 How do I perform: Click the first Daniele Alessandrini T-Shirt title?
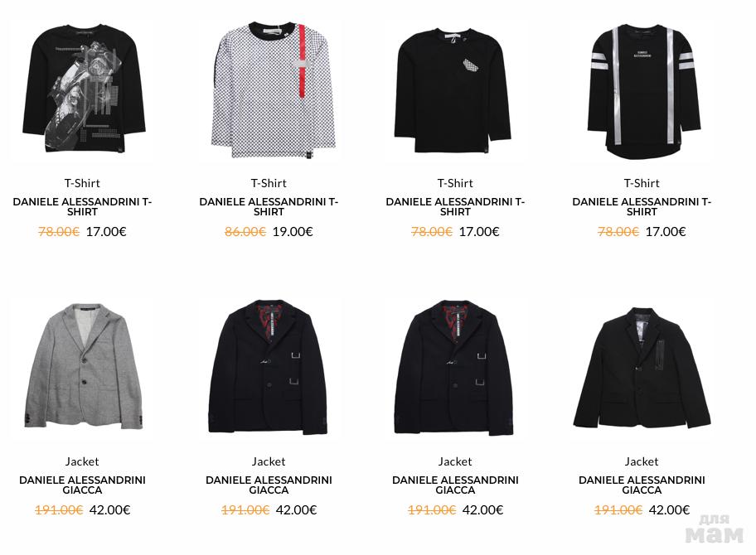82,207
